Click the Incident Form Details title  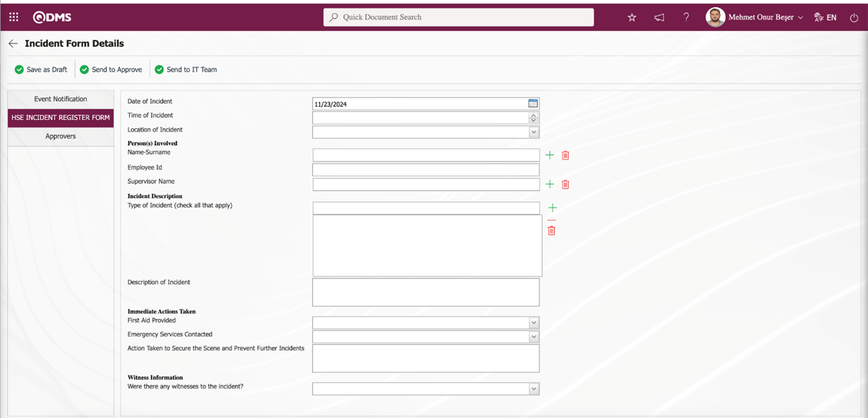point(74,44)
